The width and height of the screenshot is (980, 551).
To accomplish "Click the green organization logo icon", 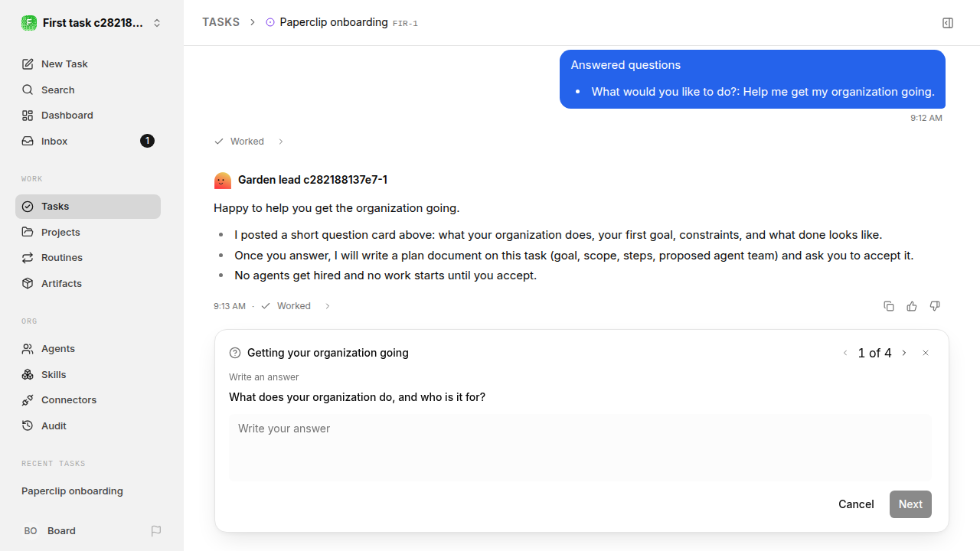I will coord(29,23).
